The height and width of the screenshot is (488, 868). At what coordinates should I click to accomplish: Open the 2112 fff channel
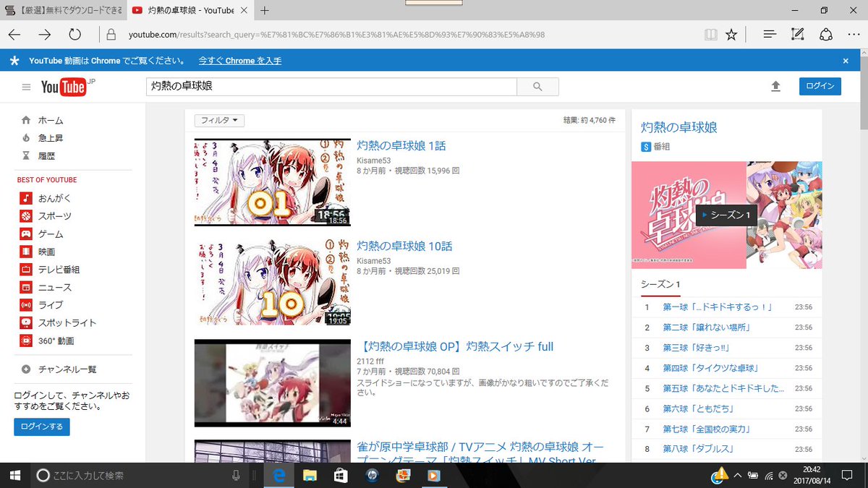(371, 361)
